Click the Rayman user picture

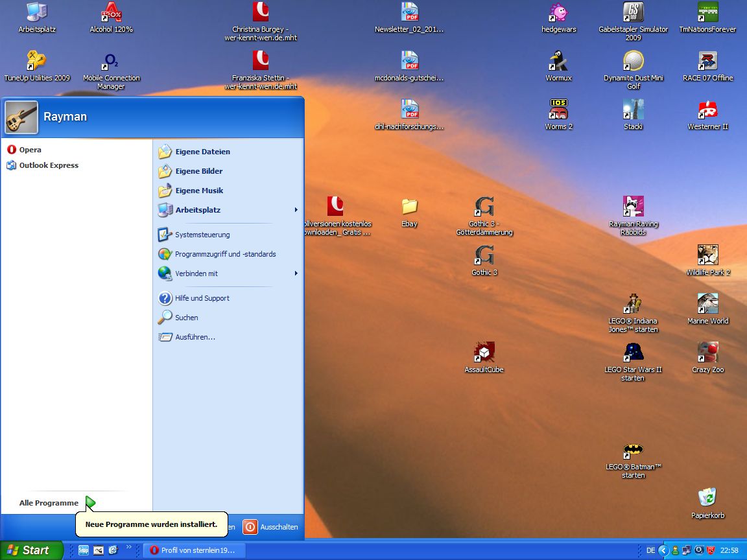pos(21,117)
